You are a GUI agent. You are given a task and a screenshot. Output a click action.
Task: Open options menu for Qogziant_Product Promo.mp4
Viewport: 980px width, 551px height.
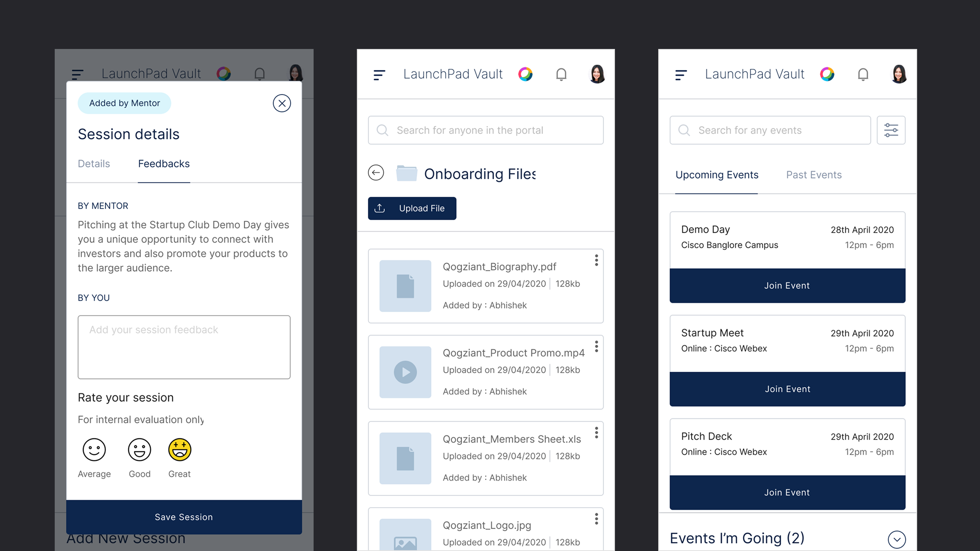click(597, 347)
